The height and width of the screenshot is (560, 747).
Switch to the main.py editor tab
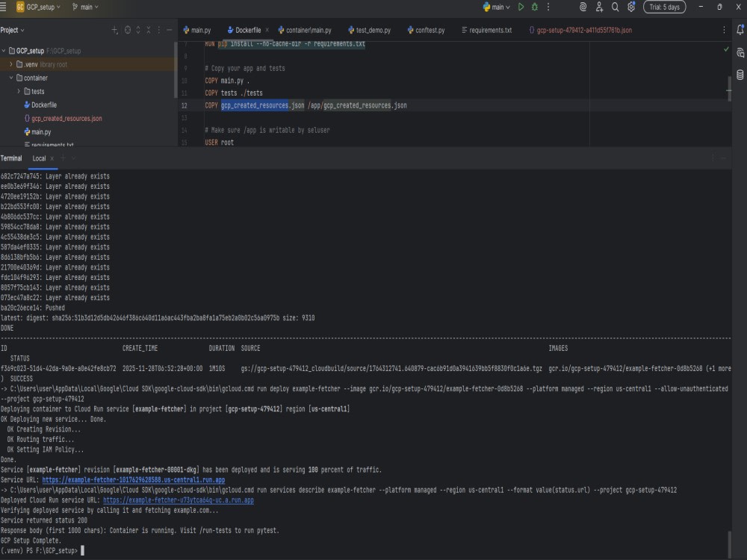coord(196,30)
